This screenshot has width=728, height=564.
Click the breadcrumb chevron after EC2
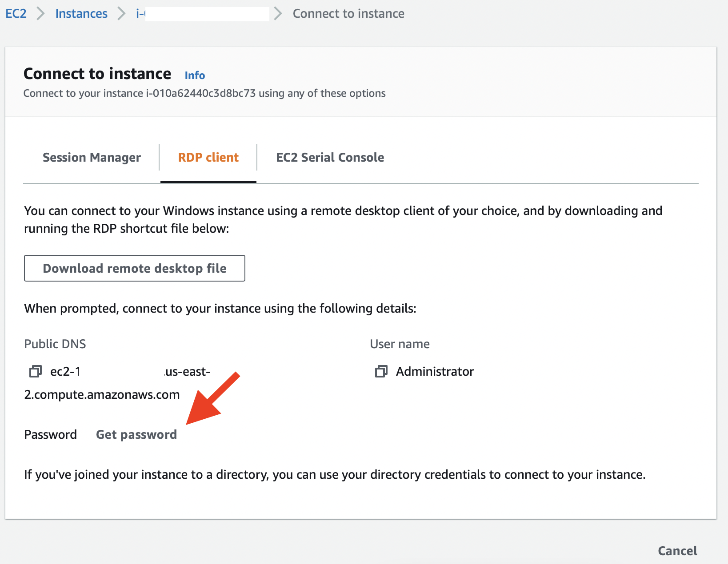pos(41,14)
